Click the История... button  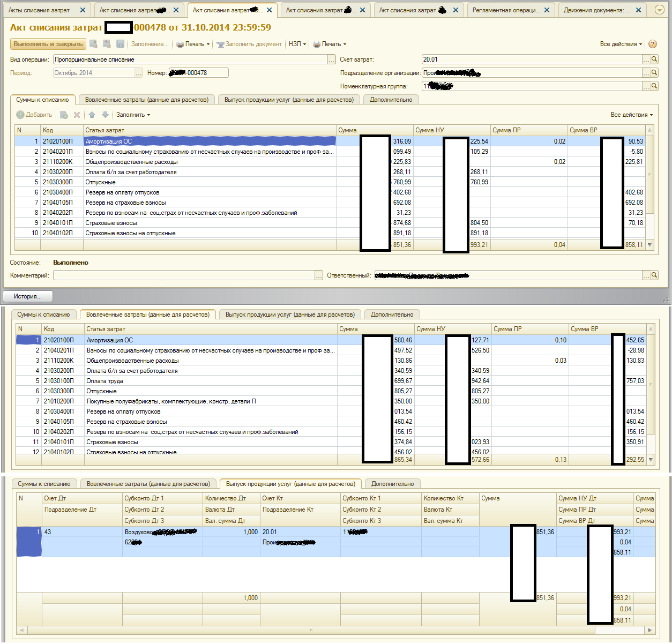[28, 296]
